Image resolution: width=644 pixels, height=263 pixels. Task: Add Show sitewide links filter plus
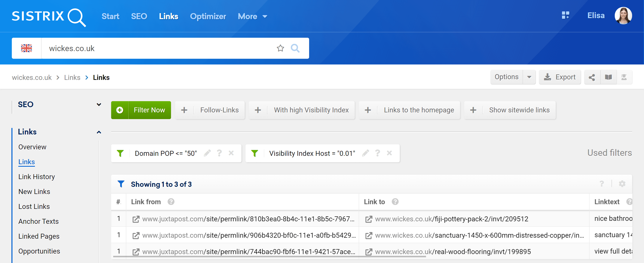473,110
